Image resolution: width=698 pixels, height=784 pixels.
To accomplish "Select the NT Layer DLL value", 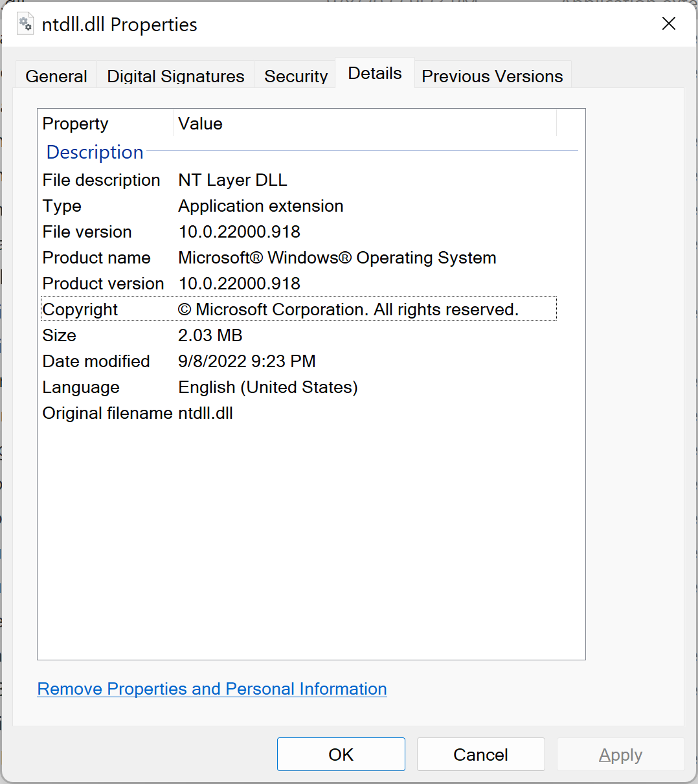I will [x=233, y=180].
